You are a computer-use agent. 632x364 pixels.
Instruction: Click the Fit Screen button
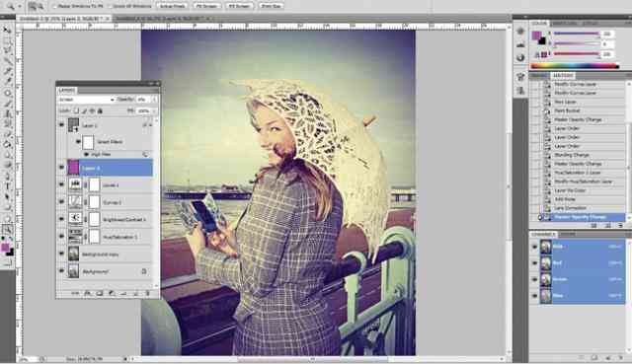(207, 6)
